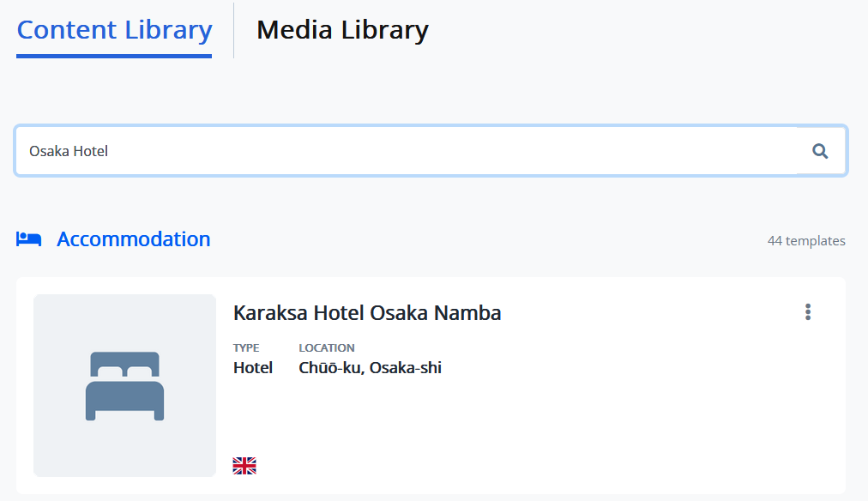Open the three-dot options menu for Karaksa Hotel
The width and height of the screenshot is (868, 501).
tap(808, 312)
